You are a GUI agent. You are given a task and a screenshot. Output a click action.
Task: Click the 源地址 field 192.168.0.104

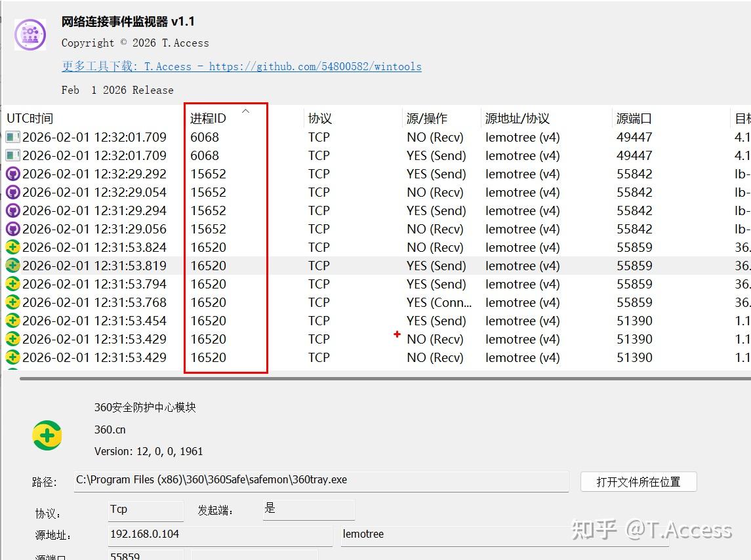(220, 535)
